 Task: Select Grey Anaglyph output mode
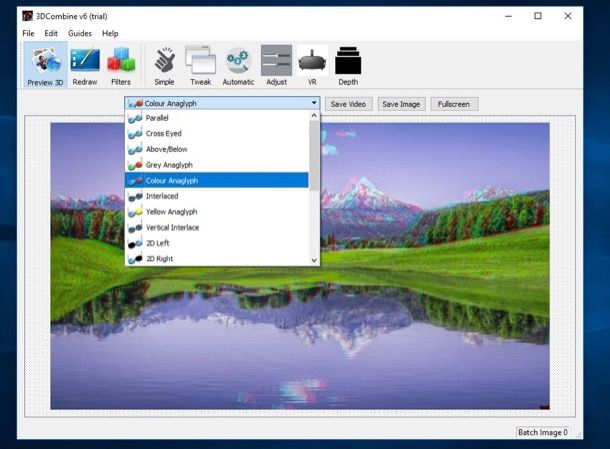217,165
